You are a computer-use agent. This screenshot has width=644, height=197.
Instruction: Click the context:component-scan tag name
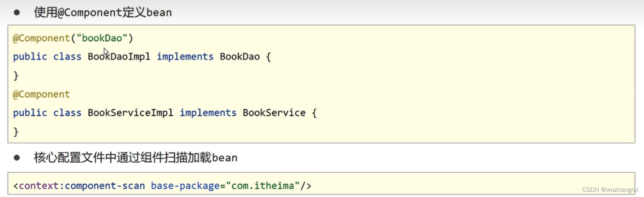pyautogui.click(x=82, y=186)
